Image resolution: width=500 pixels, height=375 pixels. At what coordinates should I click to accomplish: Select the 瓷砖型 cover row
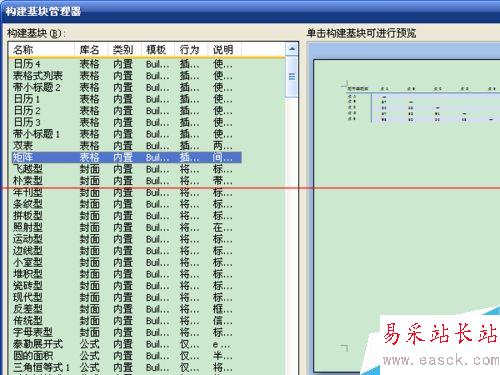pyautogui.click(x=126, y=285)
